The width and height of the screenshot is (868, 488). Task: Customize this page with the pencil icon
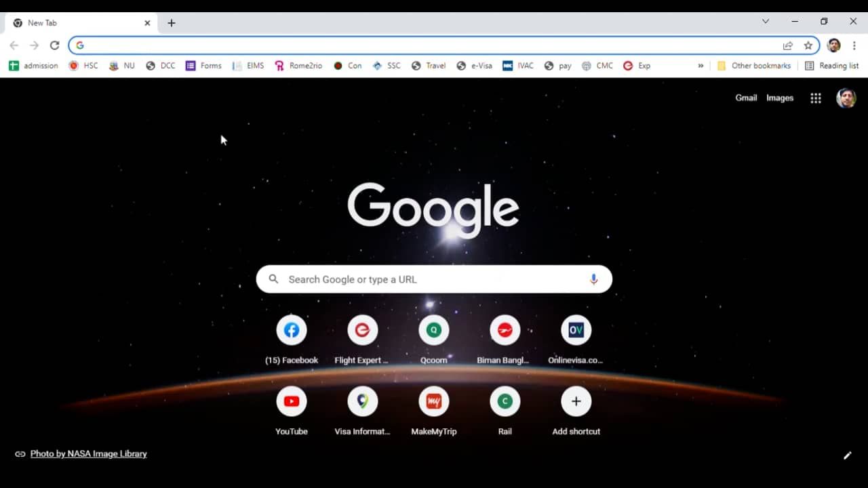tap(847, 455)
